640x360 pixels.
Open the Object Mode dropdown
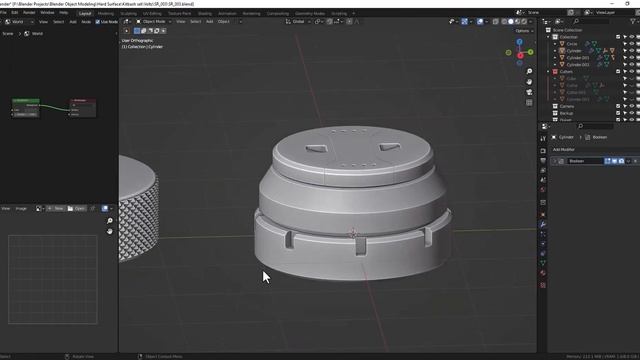pyautogui.click(x=154, y=22)
